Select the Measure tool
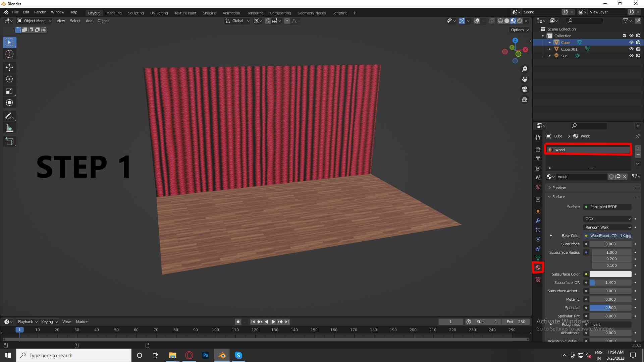The height and width of the screenshot is (362, 644). tap(9, 128)
